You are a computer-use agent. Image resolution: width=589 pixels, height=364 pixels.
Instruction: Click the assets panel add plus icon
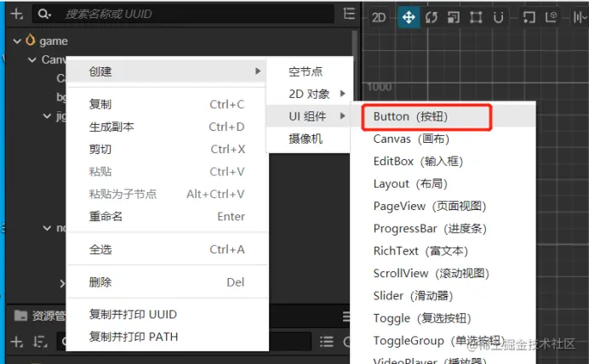point(17,342)
